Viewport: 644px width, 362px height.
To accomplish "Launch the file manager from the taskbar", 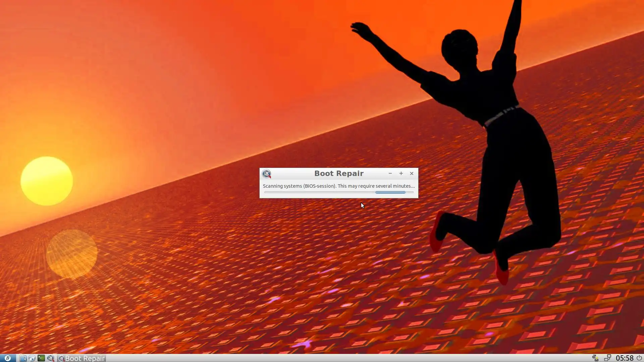I will pyautogui.click(x=23, y=358).
